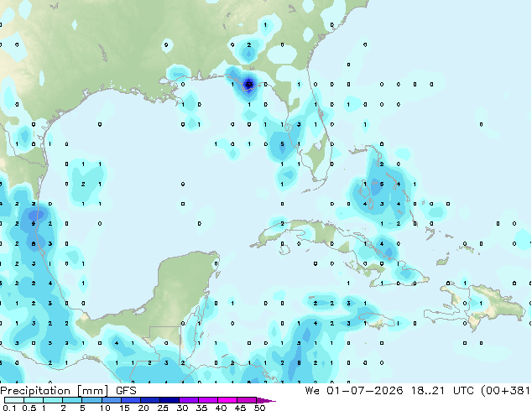Screen dimensions: 532x411
Task: Click the 35 to 40 mm legend color
Action: click(x=208, y=400)
